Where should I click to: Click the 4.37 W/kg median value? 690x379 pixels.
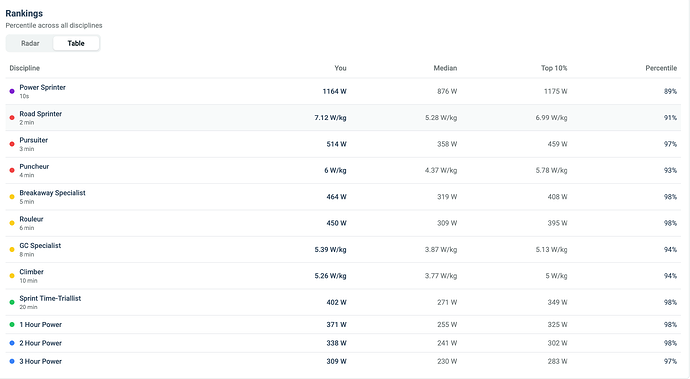441,171
